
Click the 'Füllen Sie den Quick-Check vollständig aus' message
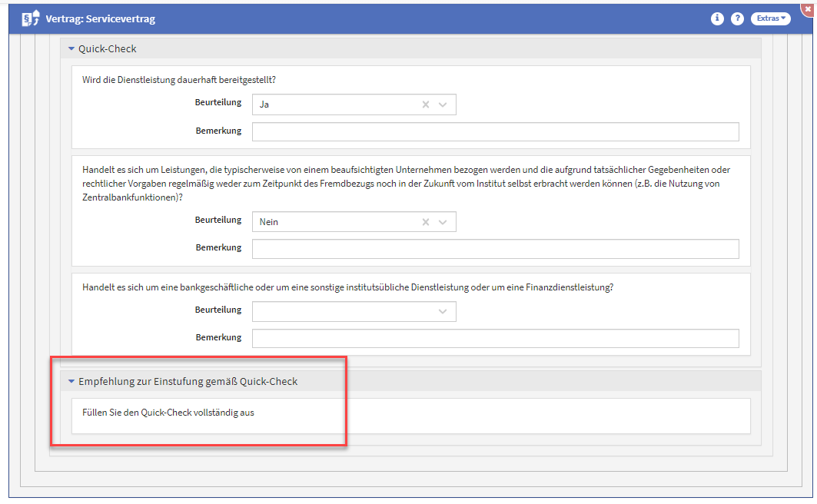[168, 413]
